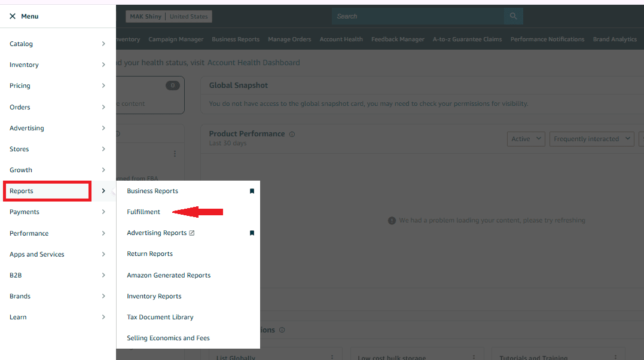Click the search magnifier icon
644x360 pixels.
[513, 16]
